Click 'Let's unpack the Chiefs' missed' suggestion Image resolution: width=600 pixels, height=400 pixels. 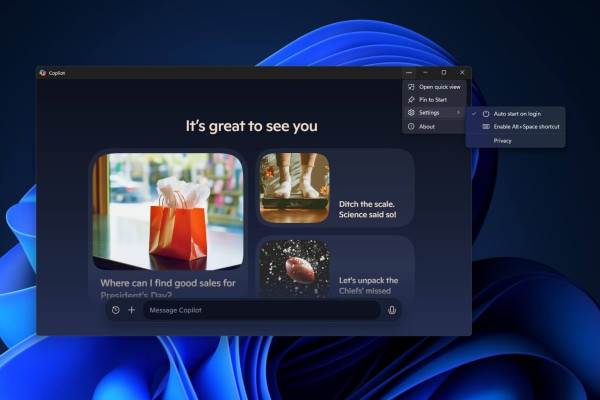(368, 286)
